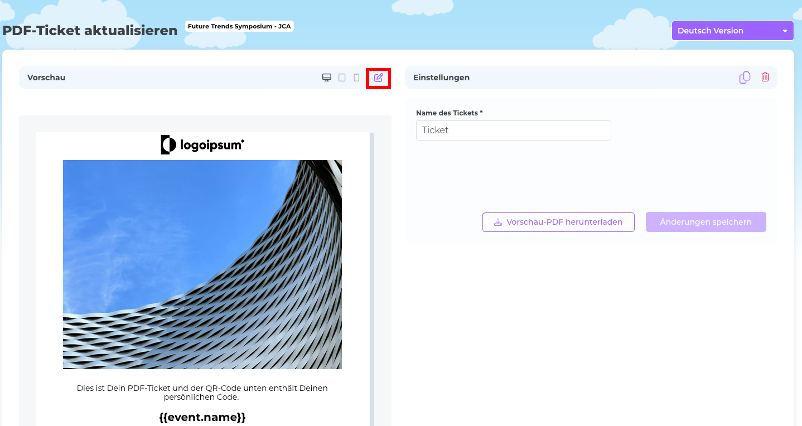Image resolution: width=802 pixels, height=426 pixels.
Task: Click the download icon on Vorschau-PDF button
Action: [x=498, y=222]
